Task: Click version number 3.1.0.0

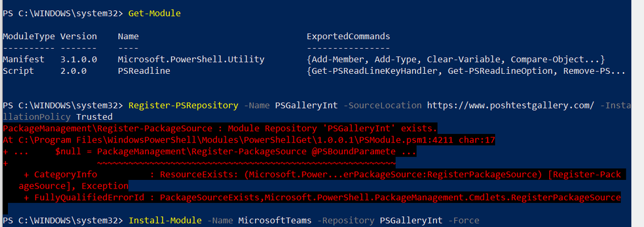Action: click(x=78, y=60)
